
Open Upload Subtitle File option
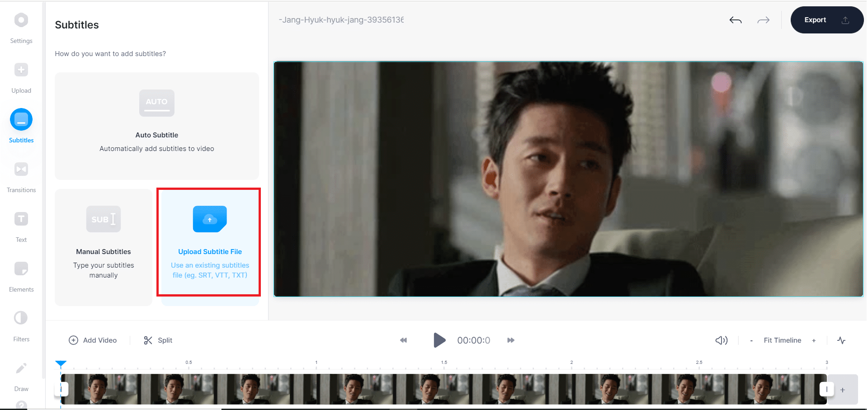click(x=209, y=242)
